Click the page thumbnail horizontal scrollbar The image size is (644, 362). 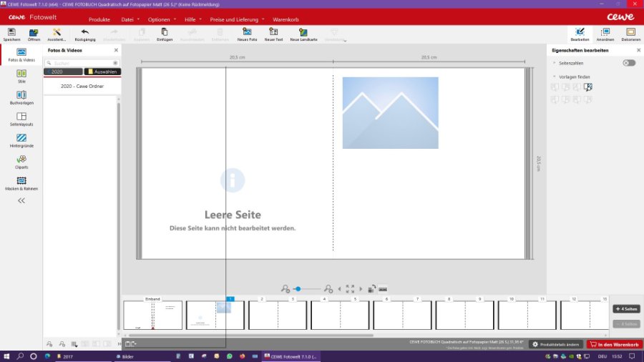coord(251,336)
